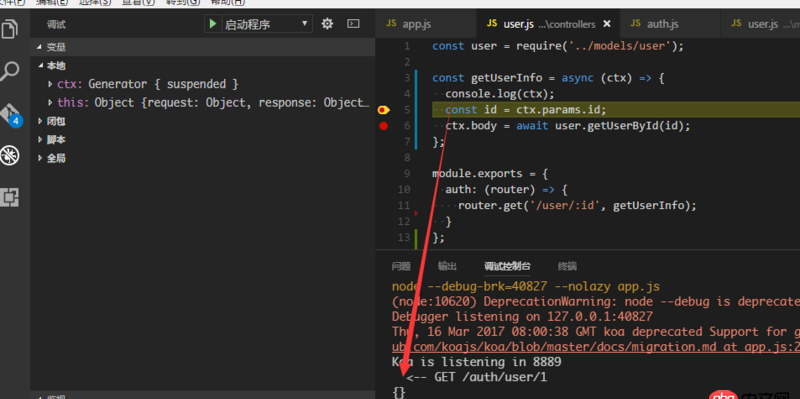Switch to the 终端 terminal panel tab
Image resolution: width=800 pixels, height=399 pixels.
pos(567,266)
